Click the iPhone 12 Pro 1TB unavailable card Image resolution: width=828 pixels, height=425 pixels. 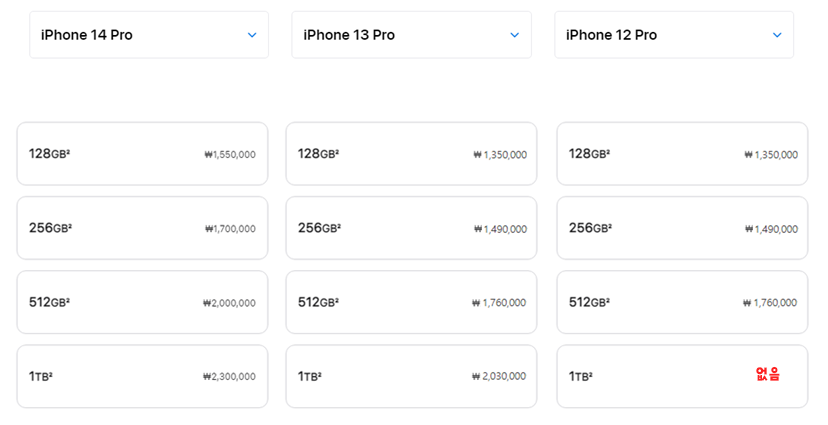coord(682,376)
